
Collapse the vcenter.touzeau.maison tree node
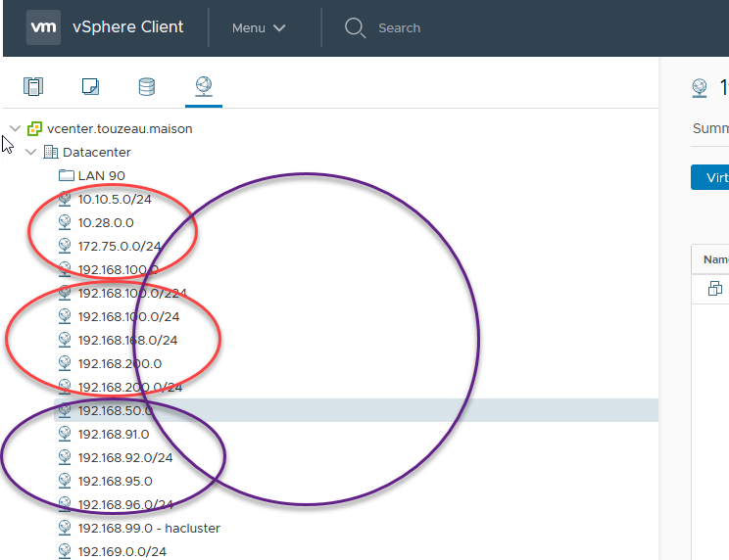click(15, 128)
